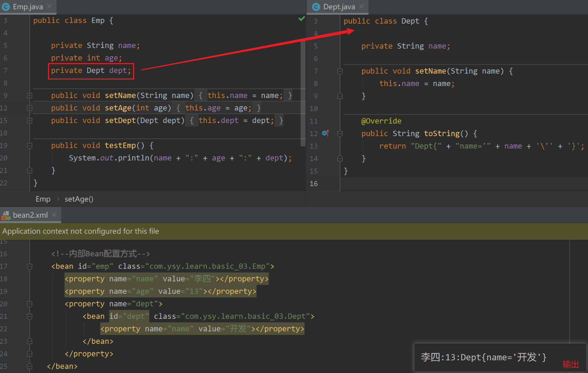588x373 pixels.
Task: Collapse the inner dept bean element
Action: [x=30, y=316]
